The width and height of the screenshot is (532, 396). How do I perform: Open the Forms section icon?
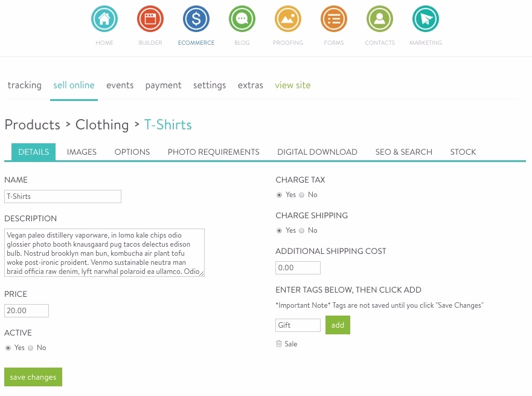click(333, 18)
